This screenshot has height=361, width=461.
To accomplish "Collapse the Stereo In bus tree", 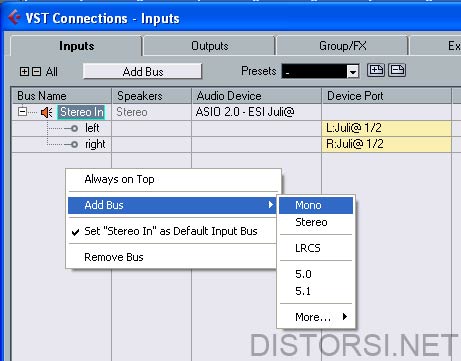I will click(x=22, y=111).
